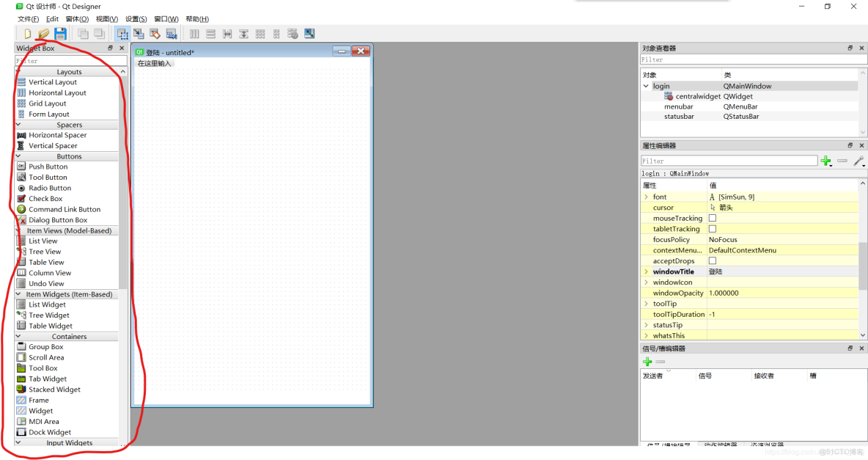
Task: Focus the Widget Box Filter field
Action: (x=71, y=61)
